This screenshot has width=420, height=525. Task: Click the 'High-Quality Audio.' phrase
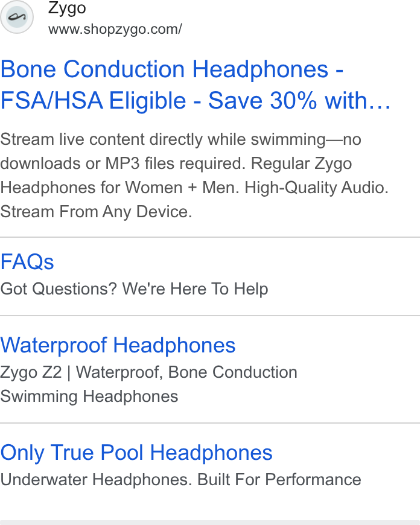(316, 188)
